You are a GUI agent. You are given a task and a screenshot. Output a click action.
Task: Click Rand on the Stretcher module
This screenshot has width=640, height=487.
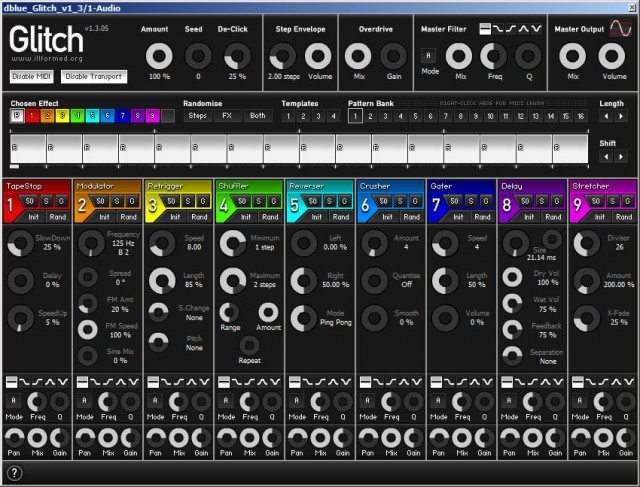pyautogui.click(x=624, y=217)
